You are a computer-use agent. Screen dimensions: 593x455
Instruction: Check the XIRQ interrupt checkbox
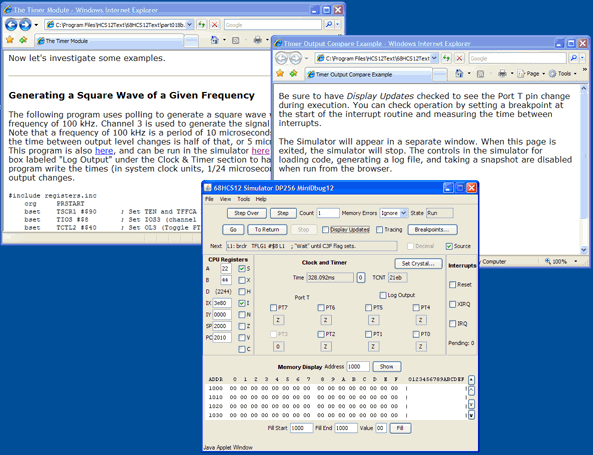[x=452, y=304]
